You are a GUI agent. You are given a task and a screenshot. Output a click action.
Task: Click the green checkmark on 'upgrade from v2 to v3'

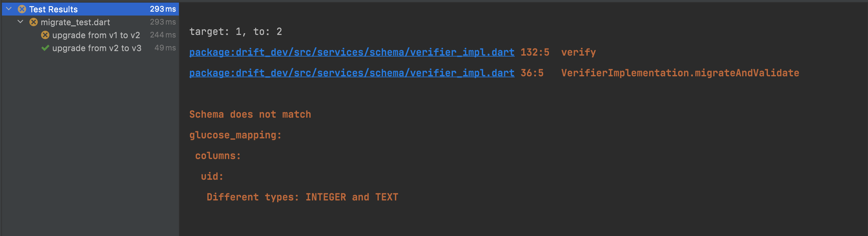point(45,48)
